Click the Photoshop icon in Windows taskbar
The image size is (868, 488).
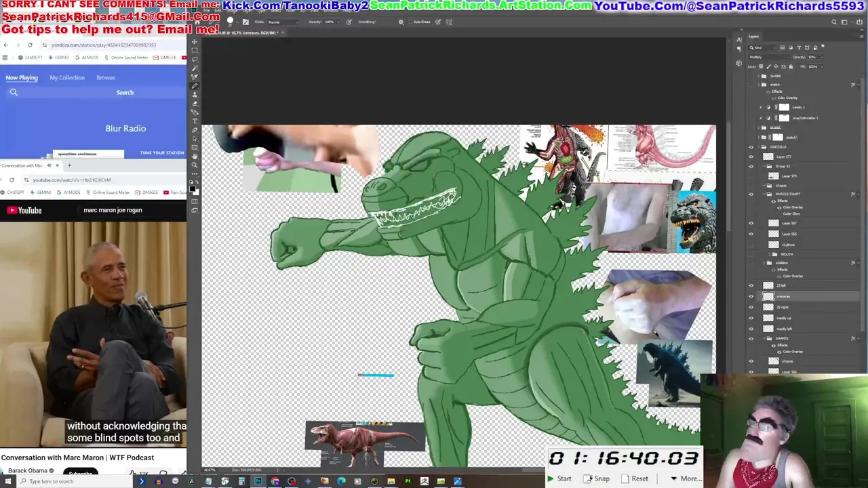click(x=258, y=481)
